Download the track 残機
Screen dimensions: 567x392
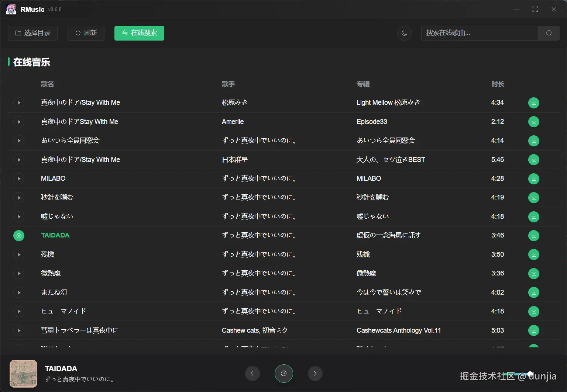pos(533,254)
